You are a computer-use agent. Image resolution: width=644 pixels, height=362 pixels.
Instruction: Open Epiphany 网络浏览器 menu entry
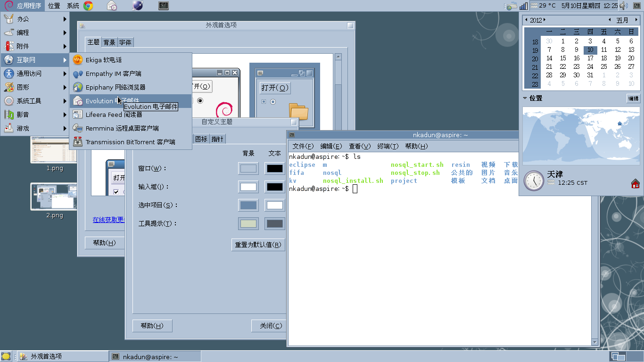point(131,87)
